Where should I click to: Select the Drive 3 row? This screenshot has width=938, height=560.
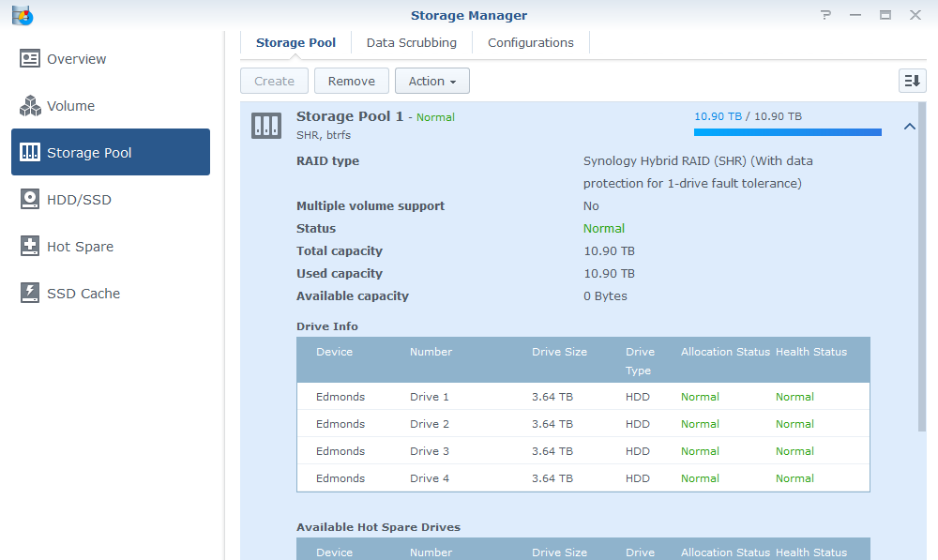[583, 451]
